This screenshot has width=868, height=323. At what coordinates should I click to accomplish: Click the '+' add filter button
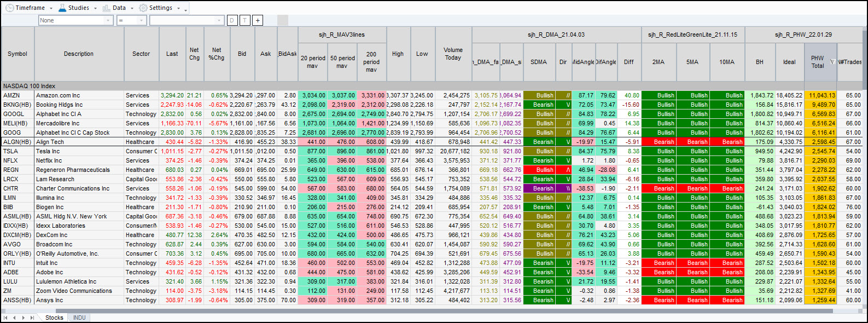pos(258,20)
